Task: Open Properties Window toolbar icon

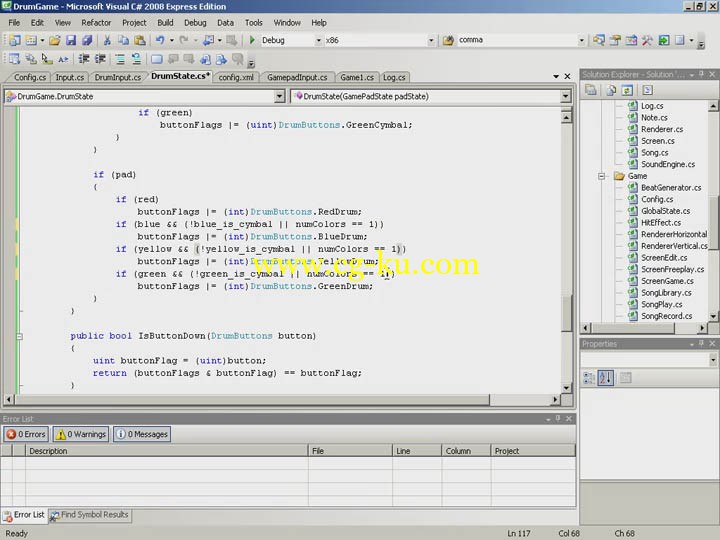Action: 615,40
